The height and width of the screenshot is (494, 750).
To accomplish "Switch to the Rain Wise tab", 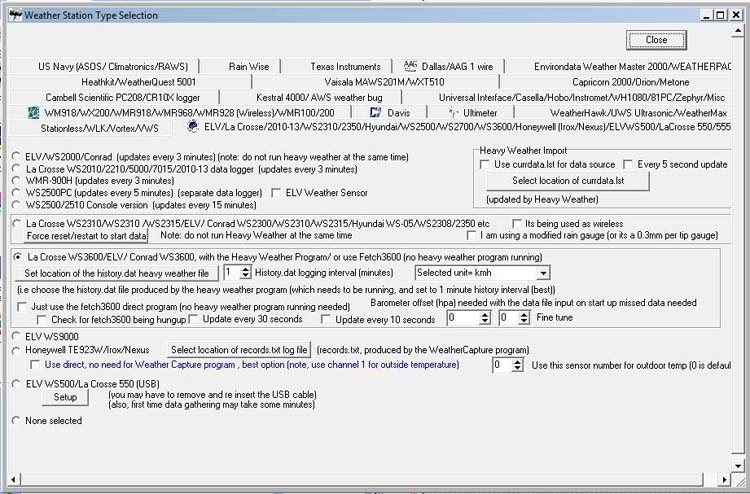I will tap(248, 66).
